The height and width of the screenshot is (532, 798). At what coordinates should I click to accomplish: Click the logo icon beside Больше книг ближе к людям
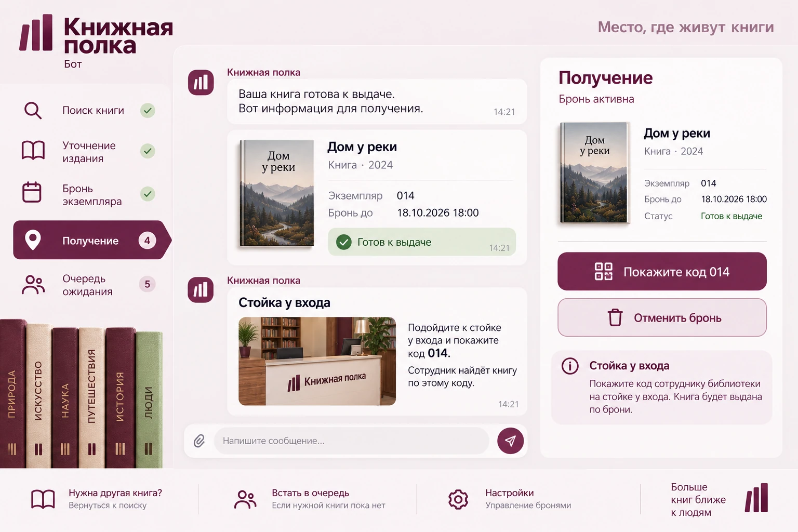756,498
